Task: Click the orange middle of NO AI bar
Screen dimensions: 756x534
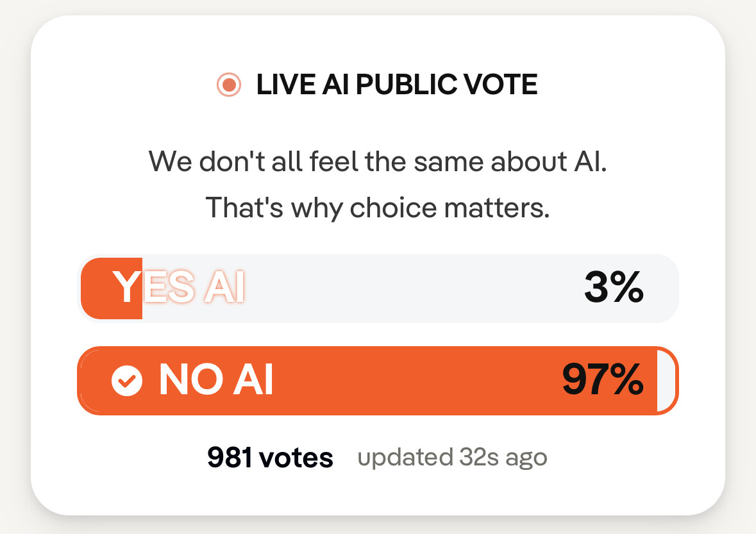Action: (x=410, y=381)
